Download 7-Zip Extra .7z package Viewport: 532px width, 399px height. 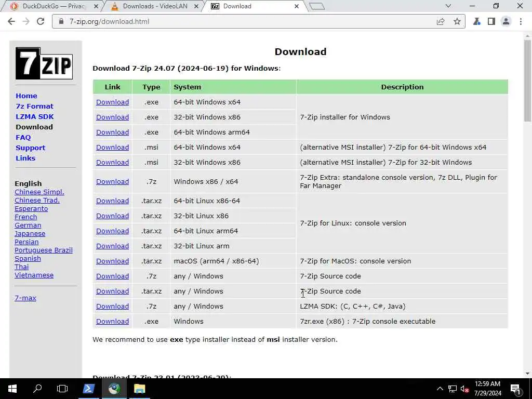[x=112, y=181]
